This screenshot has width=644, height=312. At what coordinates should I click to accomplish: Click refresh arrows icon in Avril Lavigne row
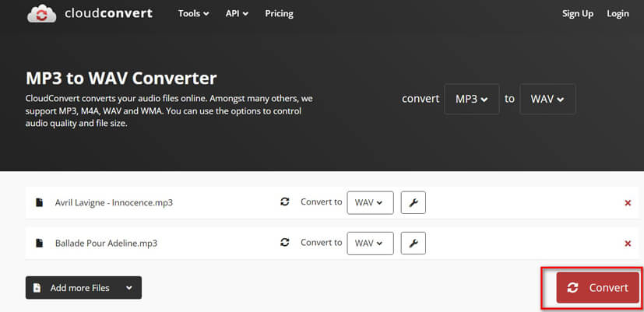coord(285,202)
